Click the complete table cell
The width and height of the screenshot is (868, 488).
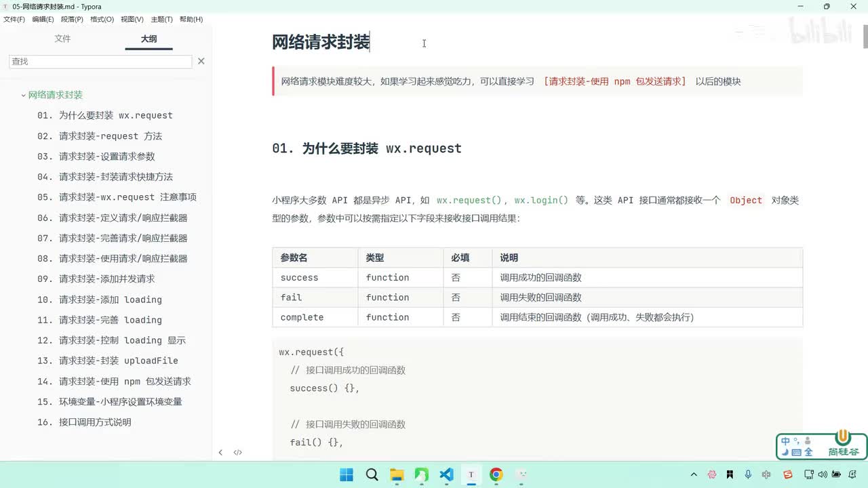click(315, 317)
